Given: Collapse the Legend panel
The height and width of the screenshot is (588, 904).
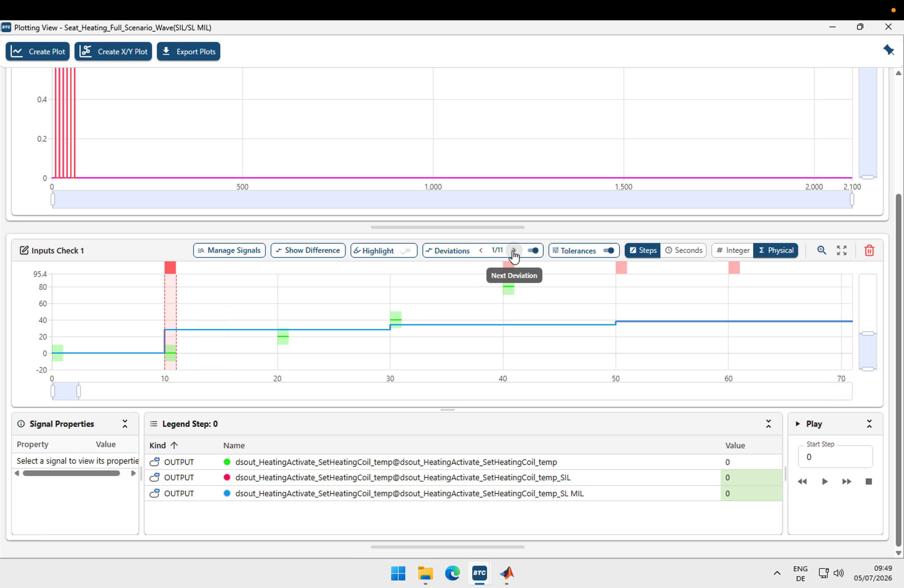Looking at the screenshot, I should point(768,424).
